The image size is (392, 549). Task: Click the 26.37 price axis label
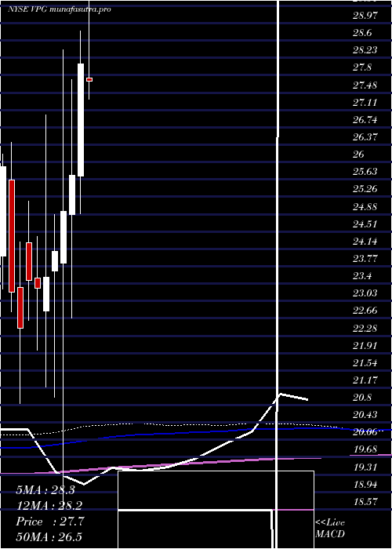coord(365,137)
